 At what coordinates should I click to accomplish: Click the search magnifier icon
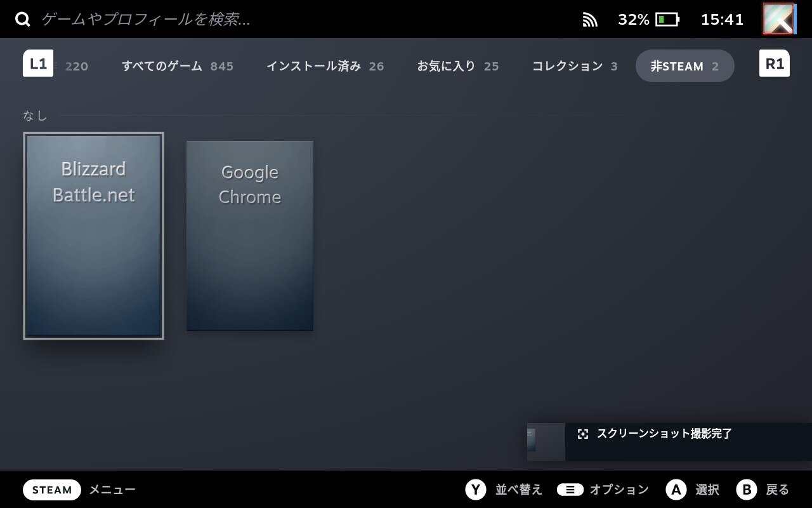(23, 20)
